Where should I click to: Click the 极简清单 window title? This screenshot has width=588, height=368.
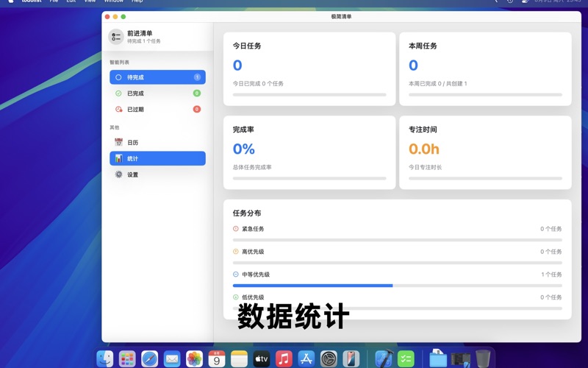click(341, 16)
